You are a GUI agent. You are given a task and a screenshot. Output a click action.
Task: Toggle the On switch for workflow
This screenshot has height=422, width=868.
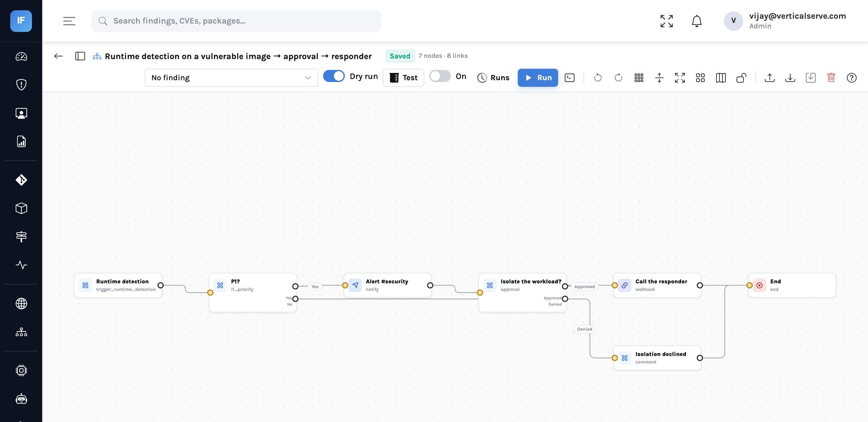(440, 76)
